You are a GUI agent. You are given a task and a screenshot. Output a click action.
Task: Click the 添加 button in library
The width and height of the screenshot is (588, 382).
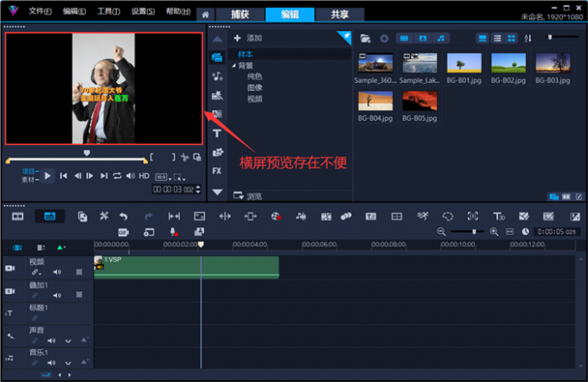tap(248, 39)
